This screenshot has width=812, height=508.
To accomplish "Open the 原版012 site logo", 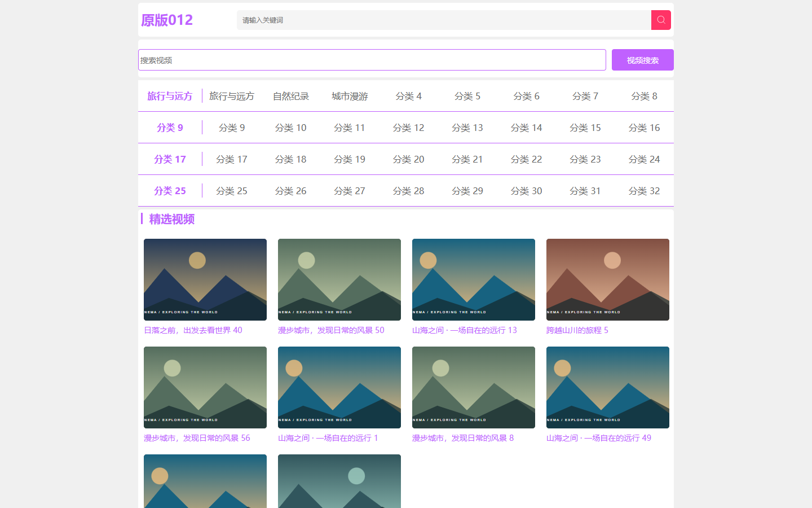I will (x=167, y=20).
